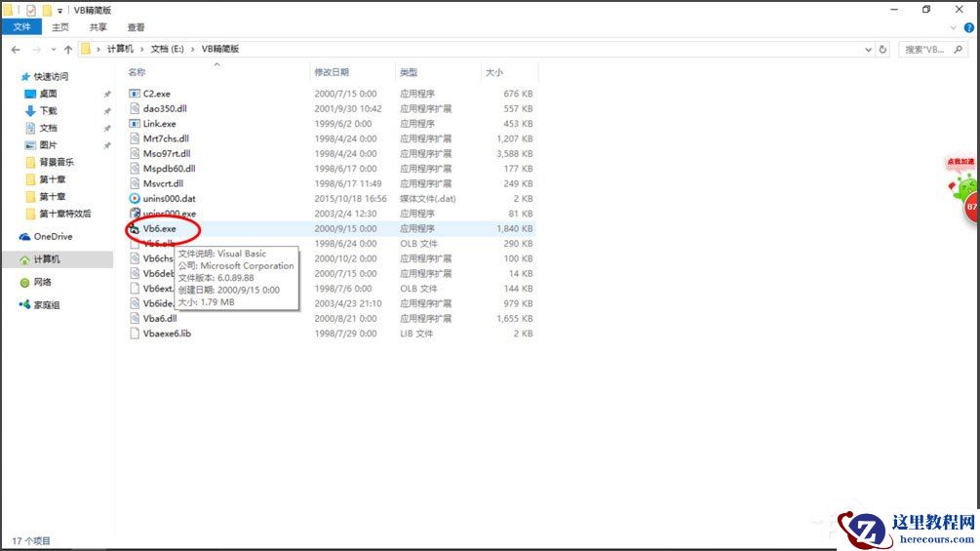
Task: Switch to the 共享 ribbon tab
Action: [98, 27]
